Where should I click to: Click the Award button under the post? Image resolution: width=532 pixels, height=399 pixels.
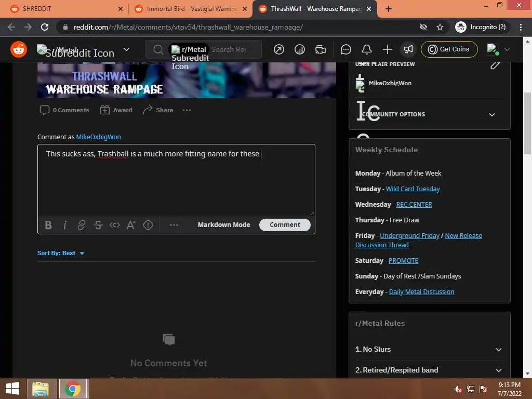(116, 110)
